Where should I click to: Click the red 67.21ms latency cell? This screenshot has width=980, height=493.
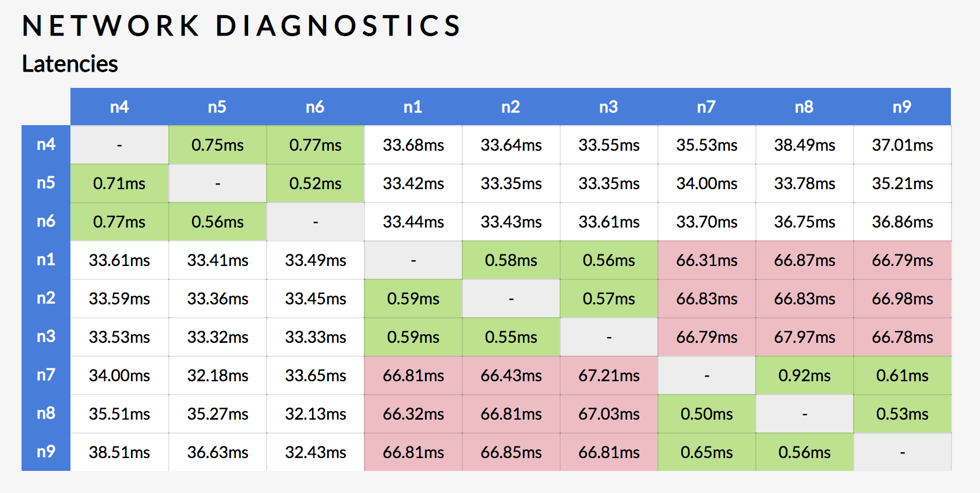click(608, 375)
